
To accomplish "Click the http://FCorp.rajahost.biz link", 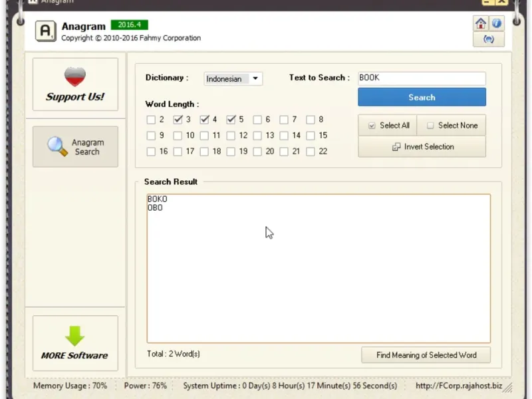I will (459, 386).
